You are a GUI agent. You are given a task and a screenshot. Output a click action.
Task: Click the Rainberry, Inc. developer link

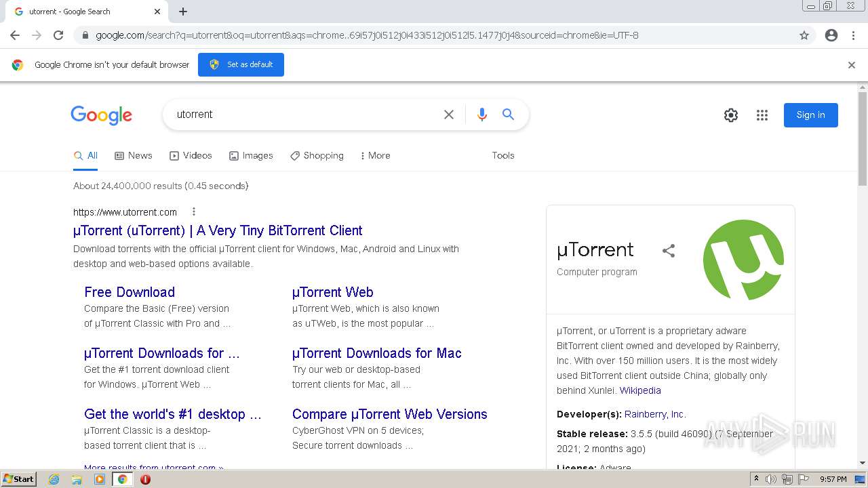[x=655, y=414]
